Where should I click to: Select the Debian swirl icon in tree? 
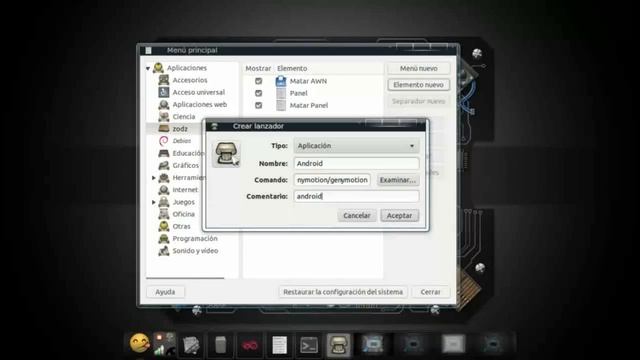(164, 141)
